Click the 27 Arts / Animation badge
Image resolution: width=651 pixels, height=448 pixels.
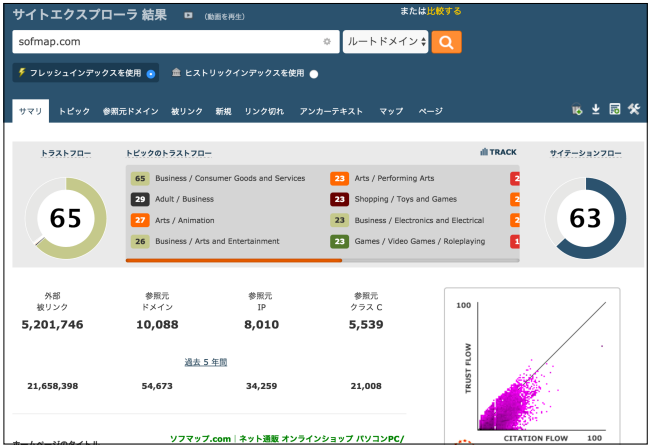pos(140,220)
